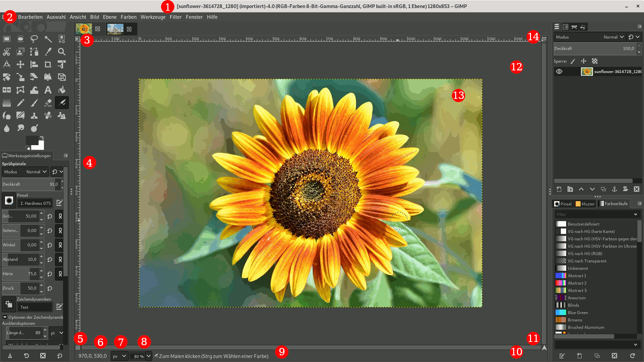Anchor the floating layer icon
This screenshot has width=644, height=362.
click(x=614, y=189)
